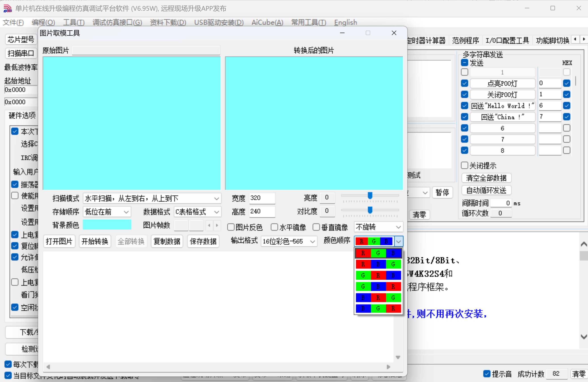Open the 文件(F) menu
The image size is (588, 382).
click(x=13, y=23)
